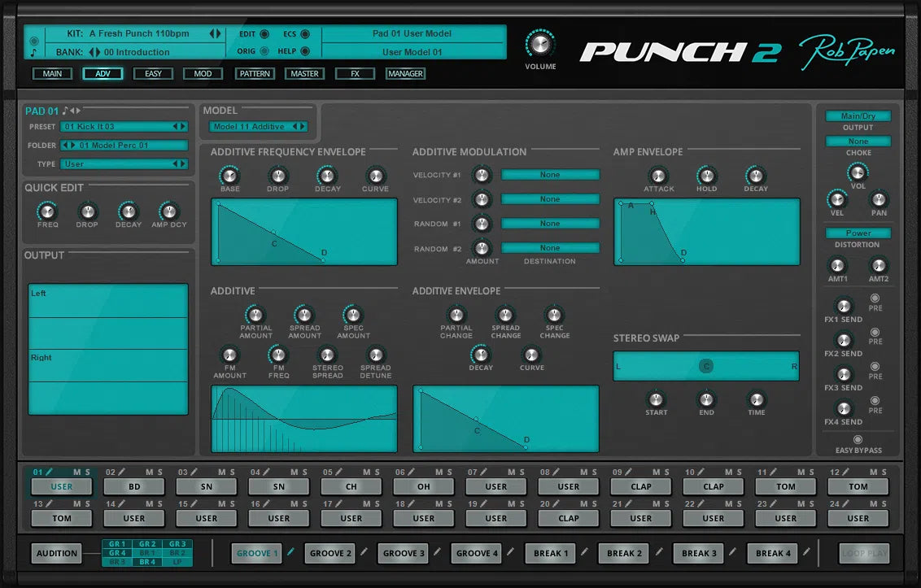Click the GROOVE 2 button
The height and width of the screenshot is (588, 921).
point(330,553)
